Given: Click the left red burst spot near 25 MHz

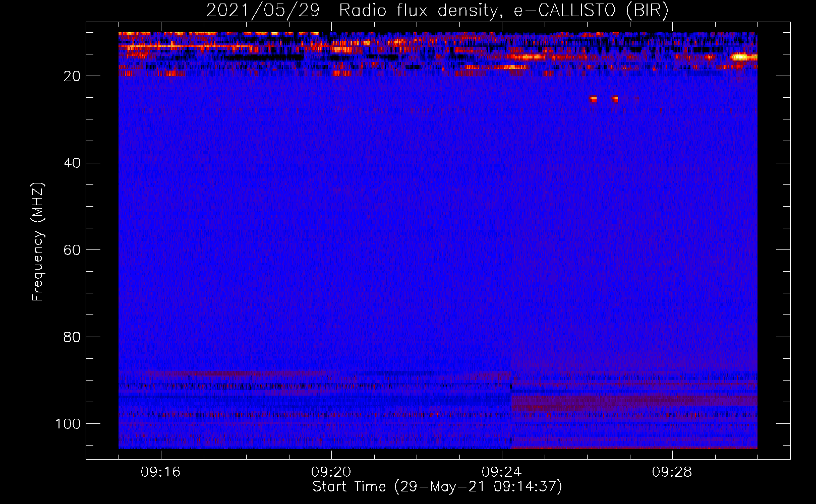Looking at the screenshot, I should pyautogui.click(x=593, y=99).
